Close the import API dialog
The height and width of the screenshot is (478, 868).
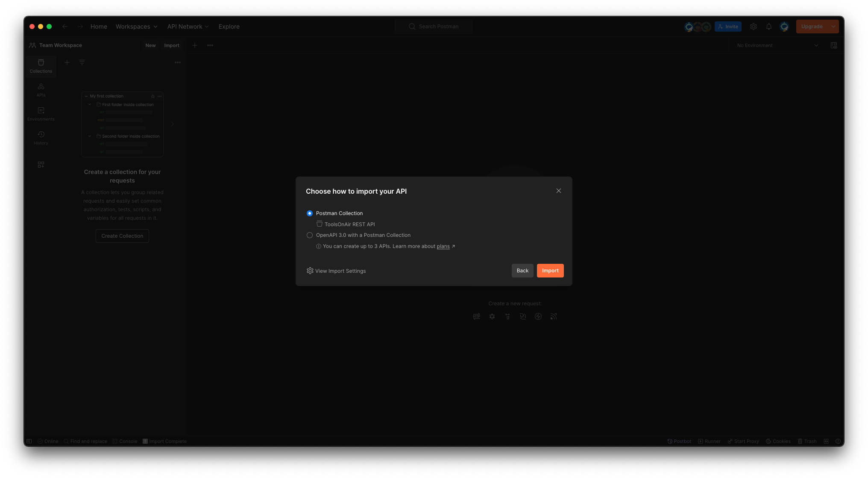pos(559,191)
